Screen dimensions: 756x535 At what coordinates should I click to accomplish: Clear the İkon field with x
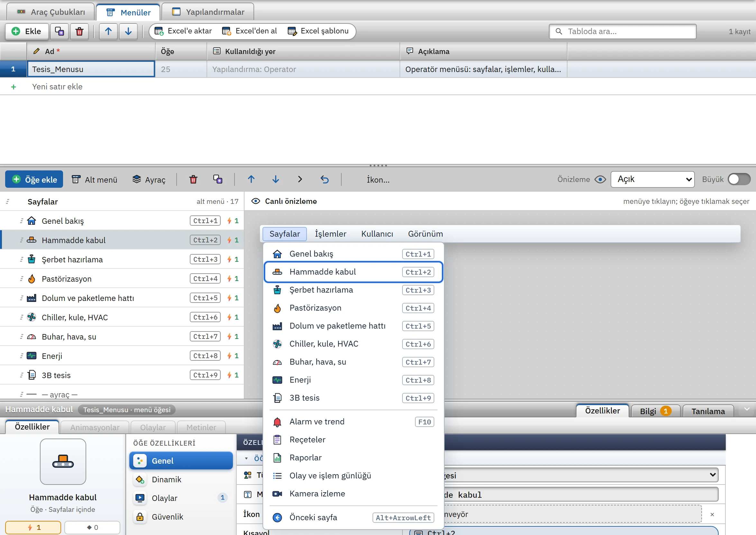coord(712,514)
